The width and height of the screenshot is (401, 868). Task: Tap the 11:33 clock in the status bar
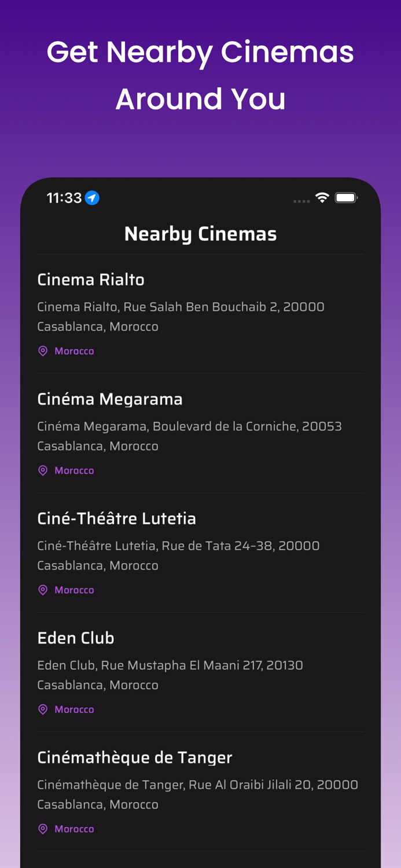(x=60, y=197)
